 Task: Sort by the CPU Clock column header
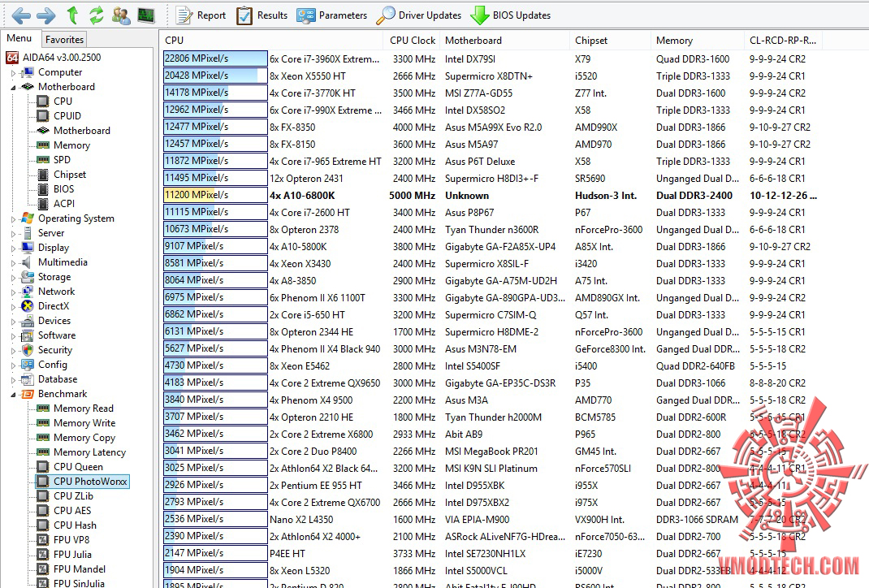[x=412, y=40]
